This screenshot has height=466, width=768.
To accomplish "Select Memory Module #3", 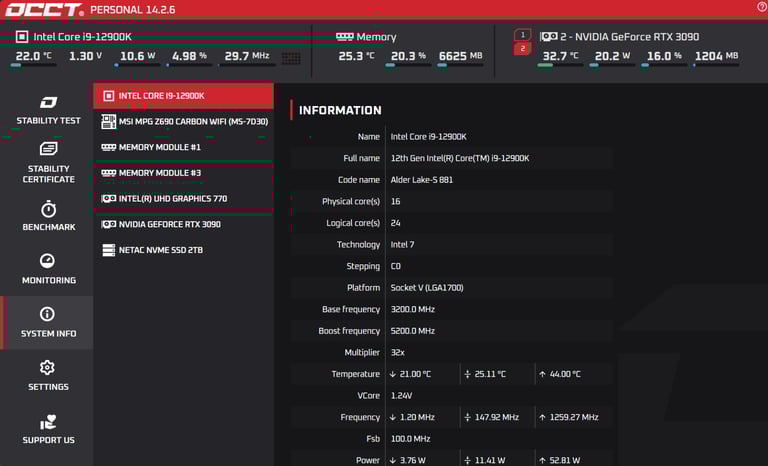I will click(183, 172).
